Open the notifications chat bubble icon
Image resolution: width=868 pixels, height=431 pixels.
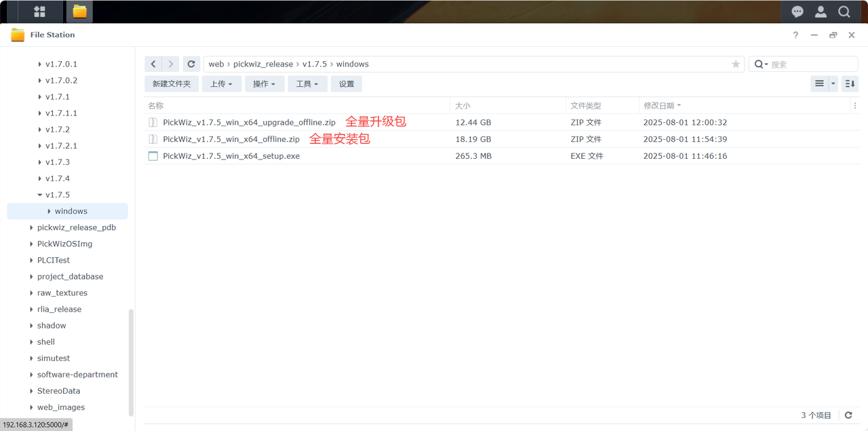click(x=797, y=12)
